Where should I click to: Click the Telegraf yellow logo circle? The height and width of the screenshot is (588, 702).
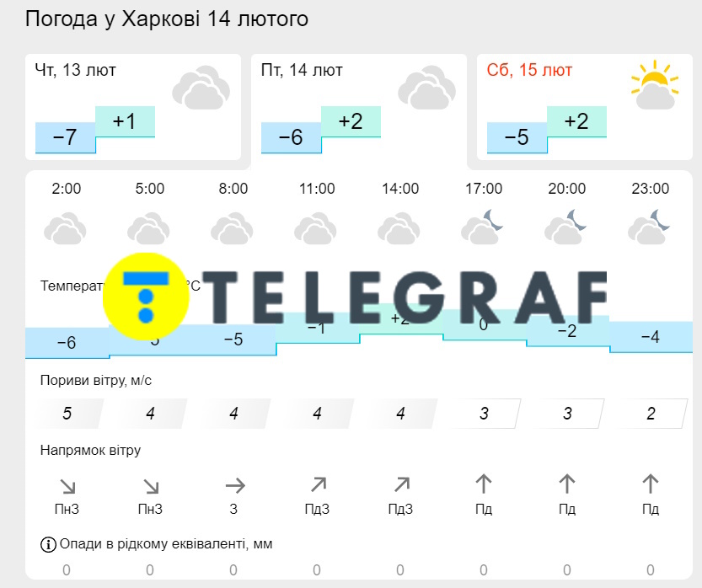(x=147, y=295)
